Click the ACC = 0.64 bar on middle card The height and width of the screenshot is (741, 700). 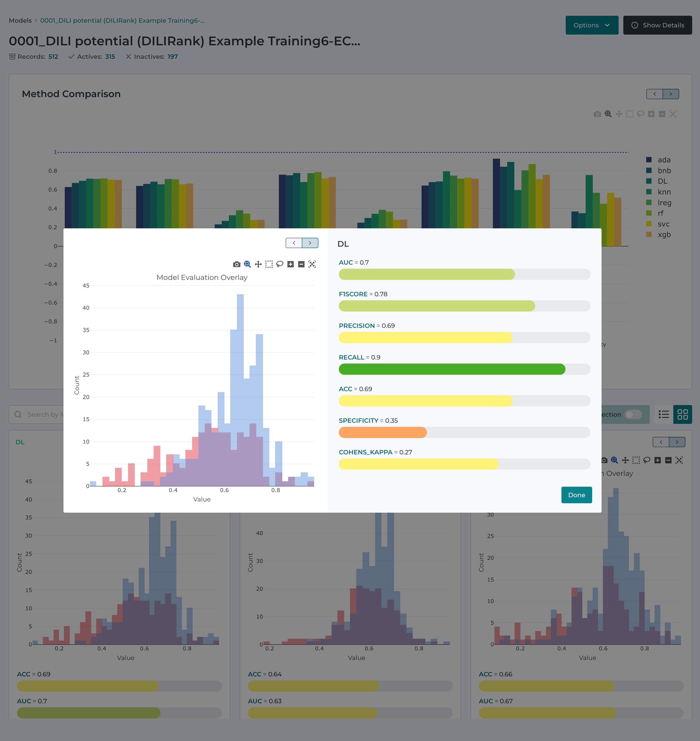[x=350, y=686]
